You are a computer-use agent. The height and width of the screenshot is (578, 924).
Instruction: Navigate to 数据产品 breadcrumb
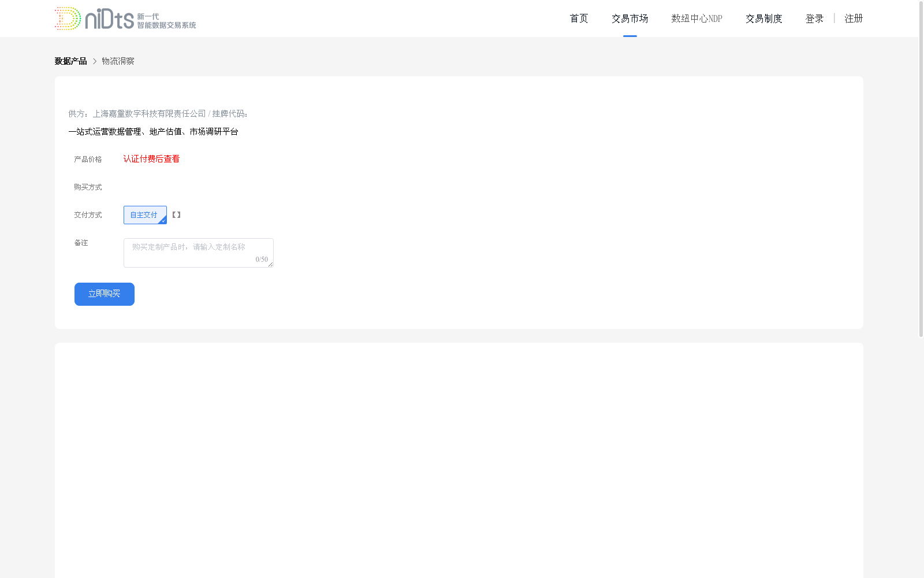point(70,61)
